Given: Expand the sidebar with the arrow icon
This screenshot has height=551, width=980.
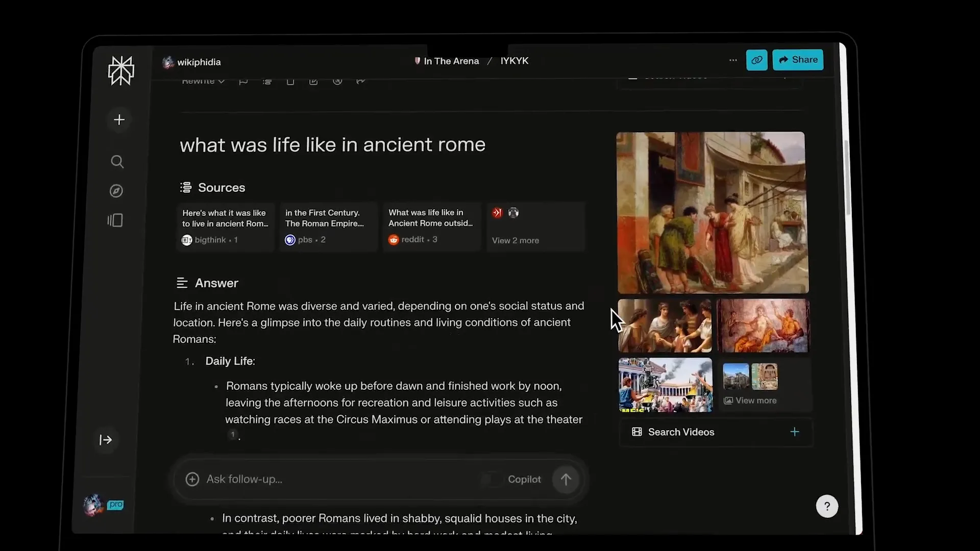Looking at the screenshot, I should click(106, 440).
